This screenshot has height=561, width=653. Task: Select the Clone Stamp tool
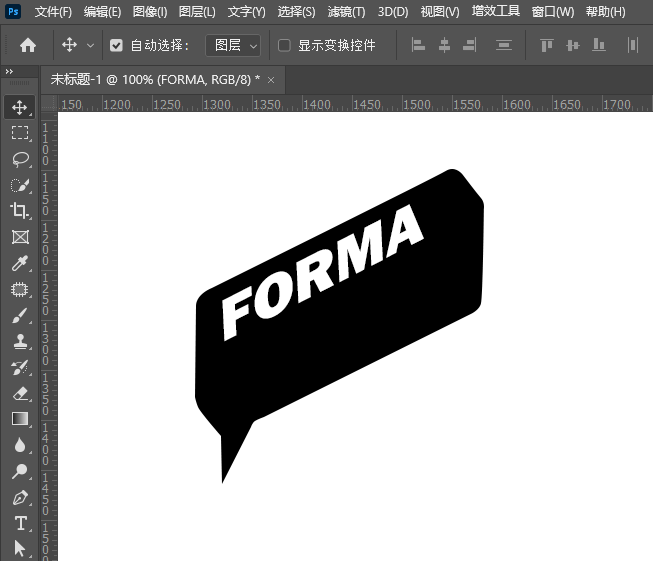20,342
